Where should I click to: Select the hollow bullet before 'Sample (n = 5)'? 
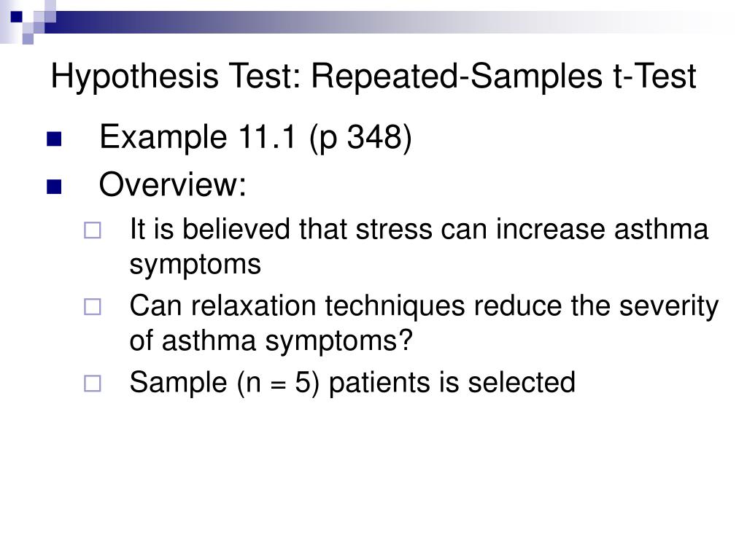point(93,384)
